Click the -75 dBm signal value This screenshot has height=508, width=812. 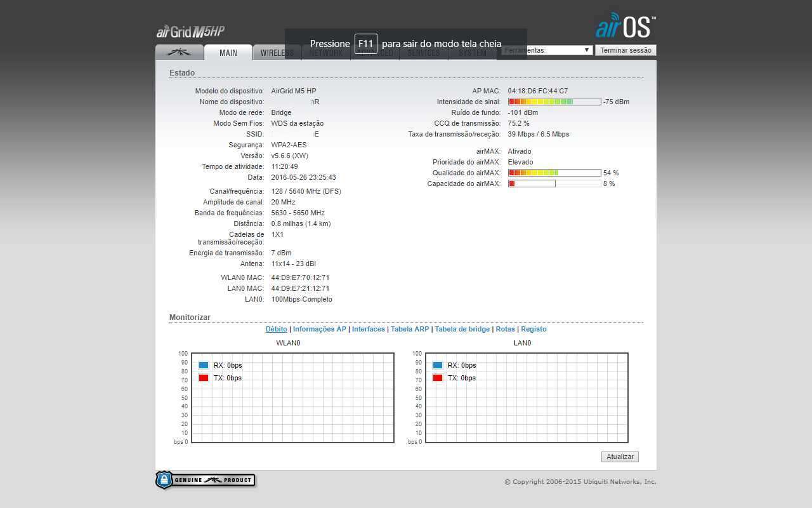tap(616, 102)
